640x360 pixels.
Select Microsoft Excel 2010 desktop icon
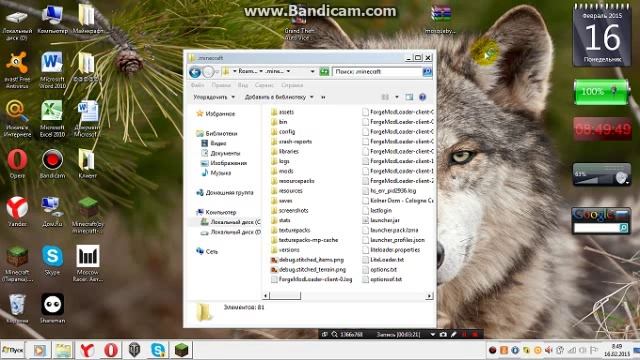coord(52,119)
